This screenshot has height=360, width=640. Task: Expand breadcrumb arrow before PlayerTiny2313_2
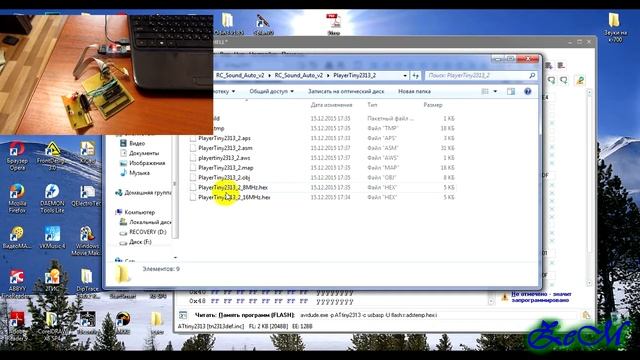pyautogui.click(x=328, y=76)
